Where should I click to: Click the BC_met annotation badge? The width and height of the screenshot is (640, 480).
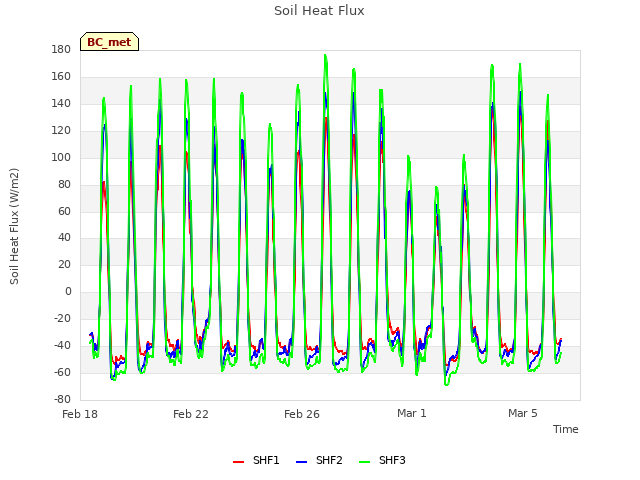point(109,42)
